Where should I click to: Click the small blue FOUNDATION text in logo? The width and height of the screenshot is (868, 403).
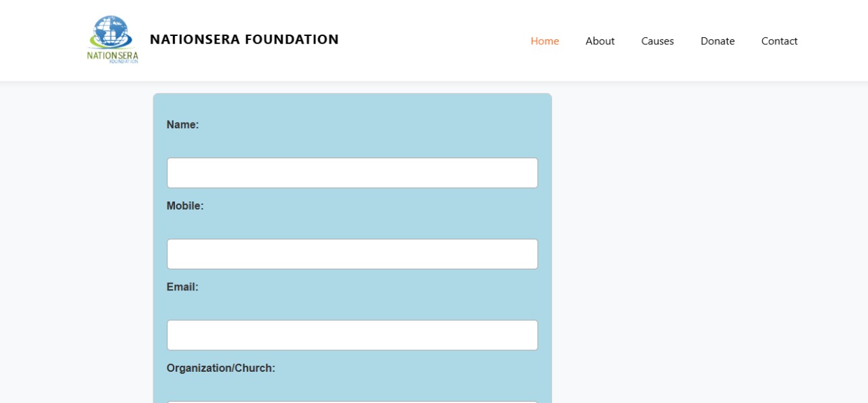click(123, 62)
